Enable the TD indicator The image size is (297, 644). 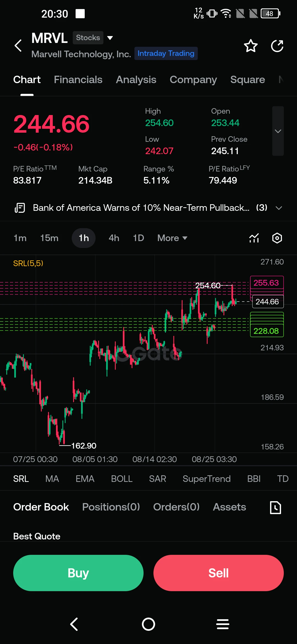pos(283,479)
